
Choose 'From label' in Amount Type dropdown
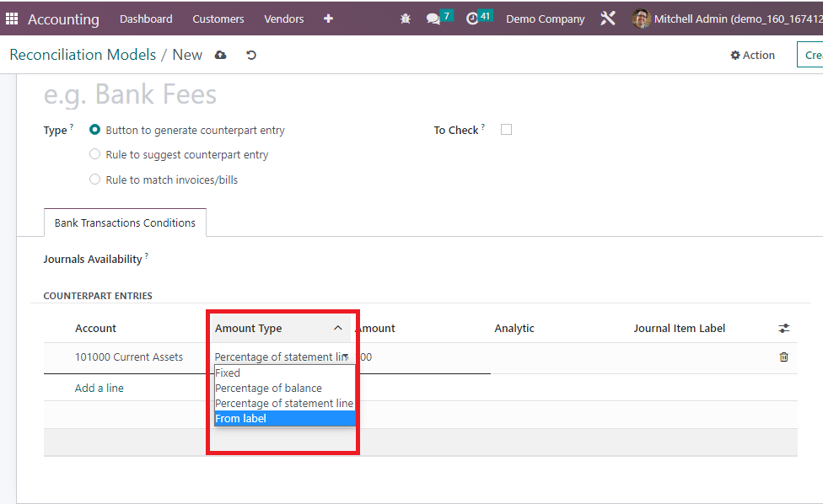click(x=241, y=419)
